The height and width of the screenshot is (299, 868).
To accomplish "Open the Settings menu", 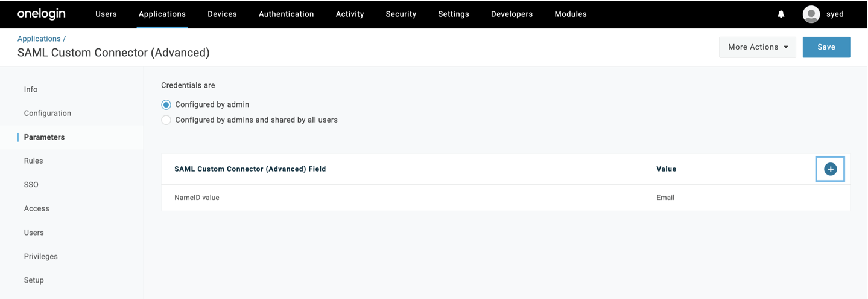I will (454, 14).
